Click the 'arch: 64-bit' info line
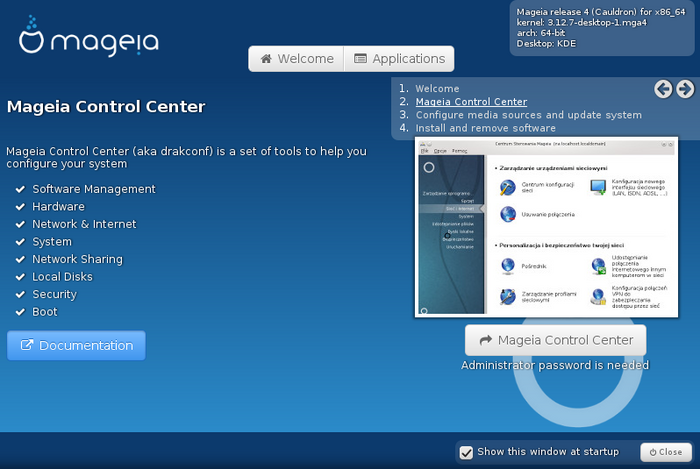The width and height of the screenshot is (700, 469). (541, 33)
